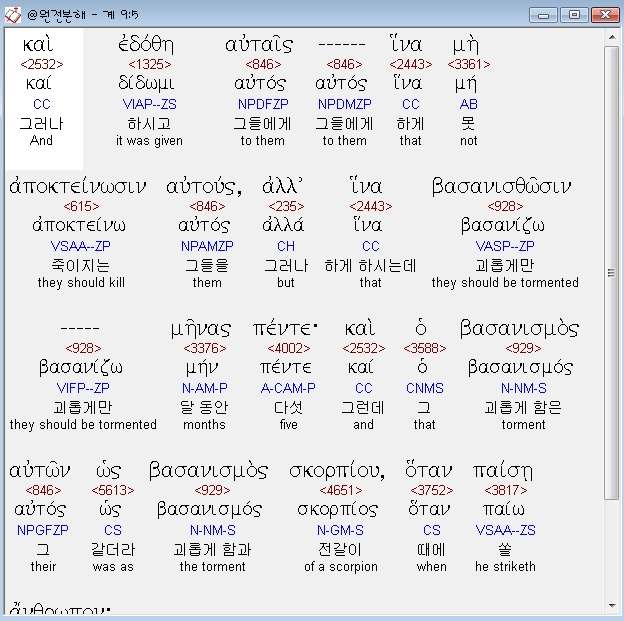The image size is (624, 621).
Task: Click the Korean gloss 달 동안
Action: tap(204, 407)
